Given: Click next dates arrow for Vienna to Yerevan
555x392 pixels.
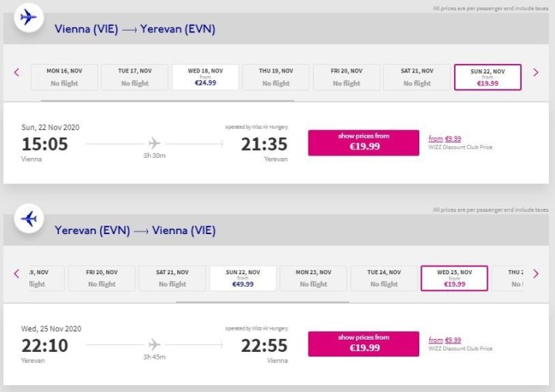Looking at the screenshot, I should [536, 73].
